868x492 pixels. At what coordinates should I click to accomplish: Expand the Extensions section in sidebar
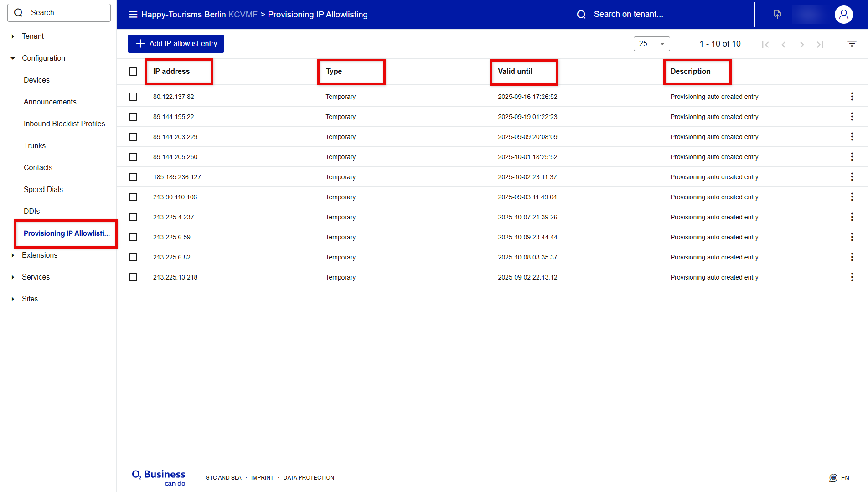coord(13,255)
